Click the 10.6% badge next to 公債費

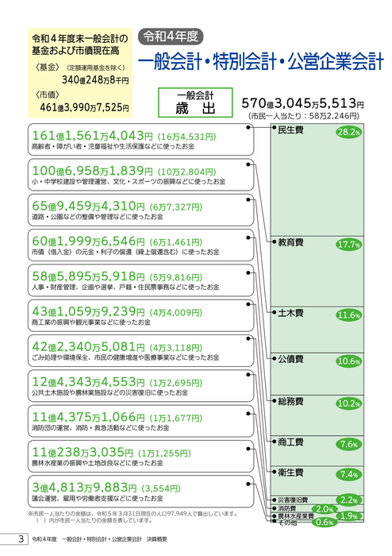pos(349,361)
